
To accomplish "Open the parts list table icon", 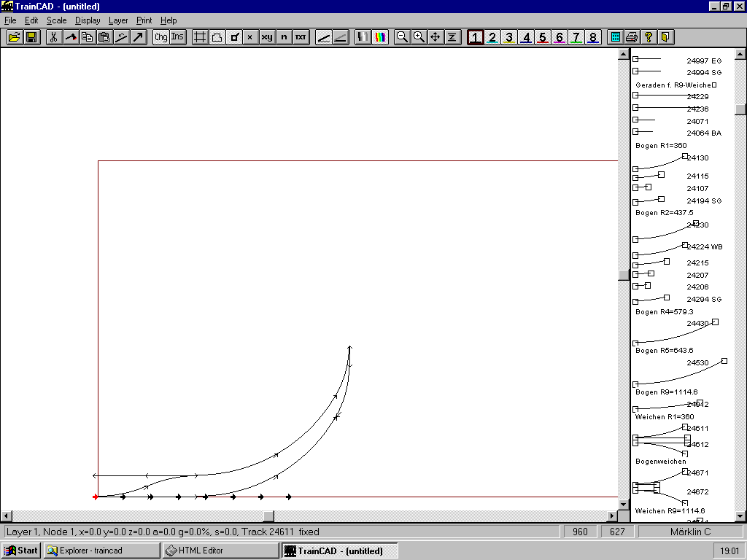I will click(x=615, y=37).
